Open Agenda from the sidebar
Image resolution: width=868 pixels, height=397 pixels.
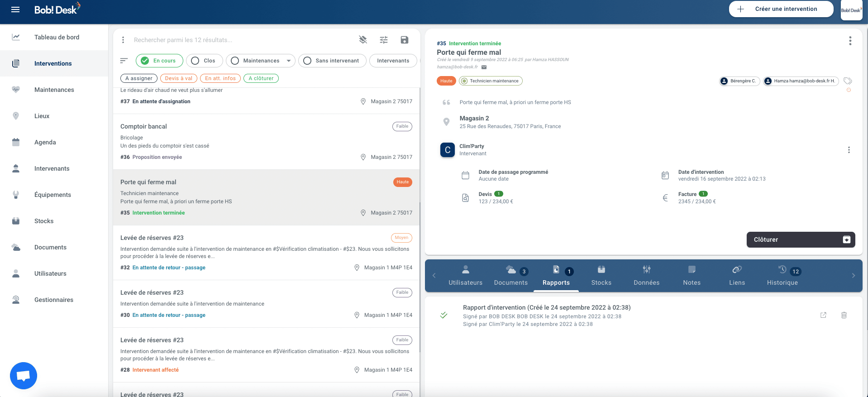(54, 142)
